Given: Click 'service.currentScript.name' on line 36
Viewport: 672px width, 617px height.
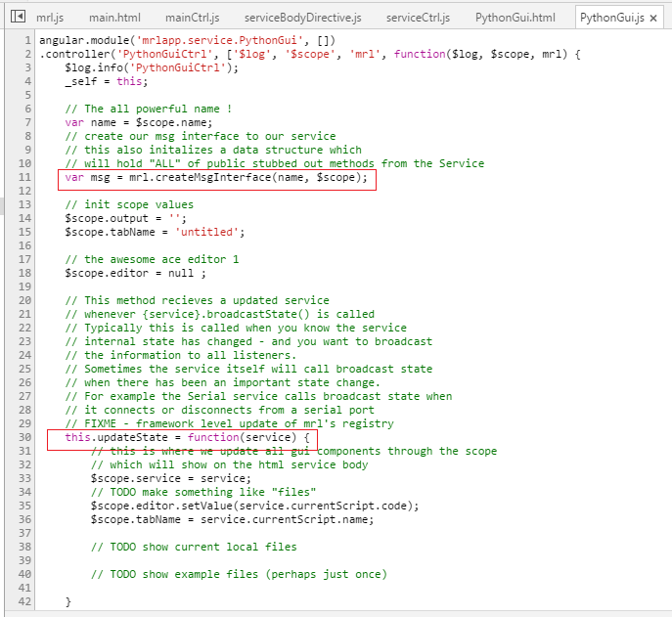Looking at the screenshot, I should click(284, 520).
